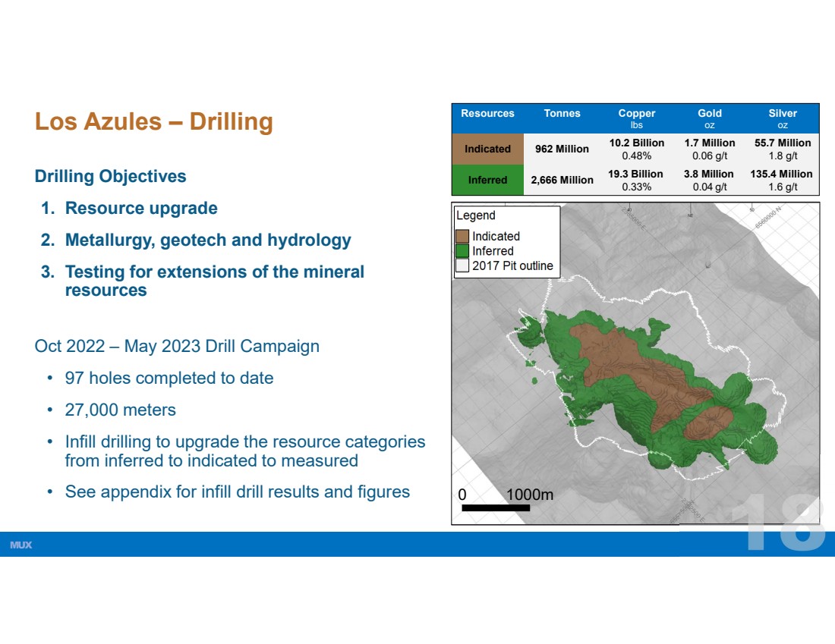The height and width of the screenshot is (644, 835).
Task: Click Metallurgy, geotech and hydrology item
Action: point(208,240)
